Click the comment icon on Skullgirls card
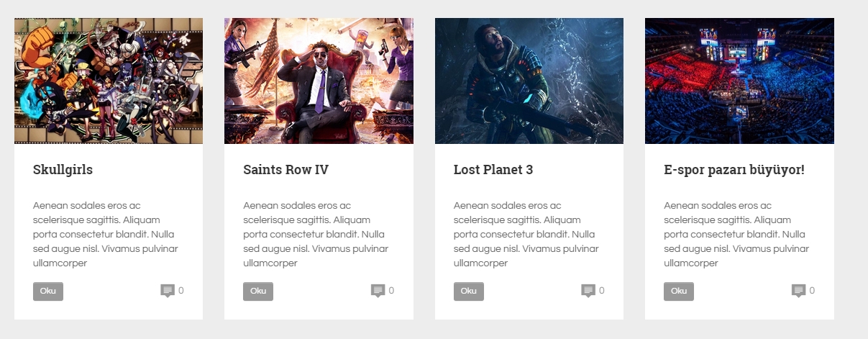 (x=168, y=291)
